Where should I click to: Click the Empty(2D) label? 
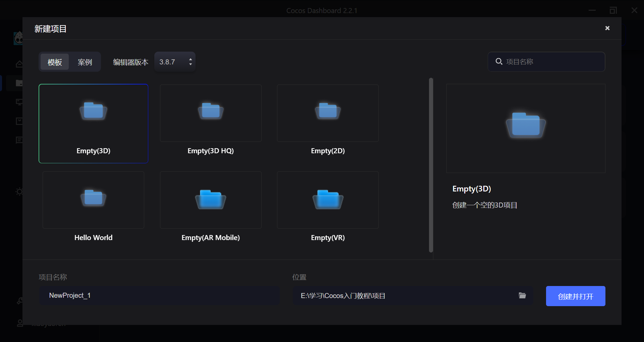[x=328, y=151]
